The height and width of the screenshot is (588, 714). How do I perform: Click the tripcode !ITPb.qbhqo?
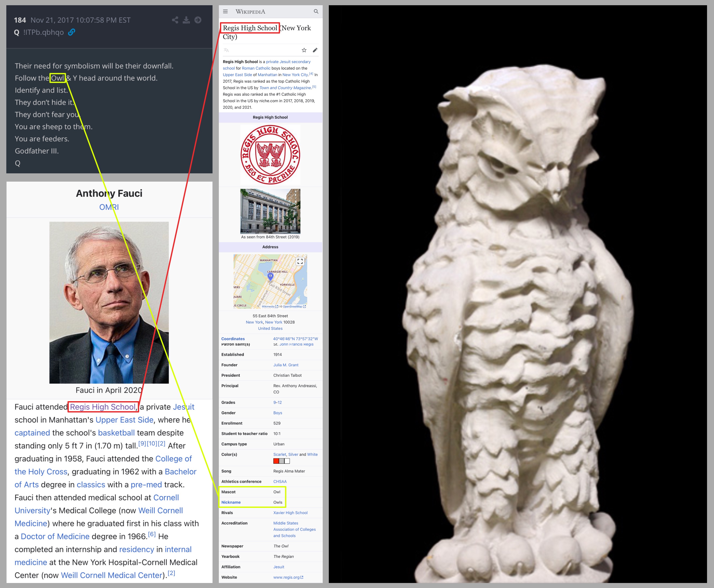(43, 32)
